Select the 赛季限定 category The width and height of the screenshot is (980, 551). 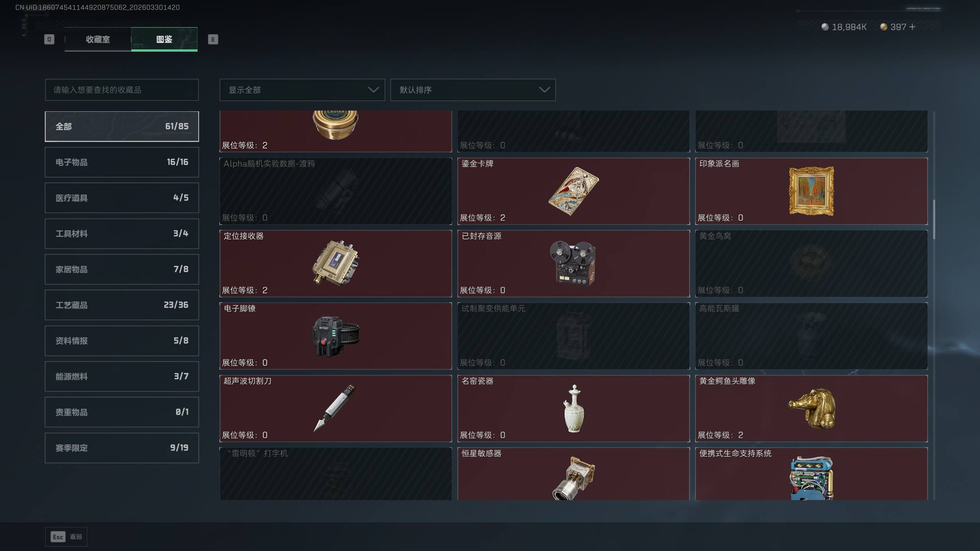[122, 448]
